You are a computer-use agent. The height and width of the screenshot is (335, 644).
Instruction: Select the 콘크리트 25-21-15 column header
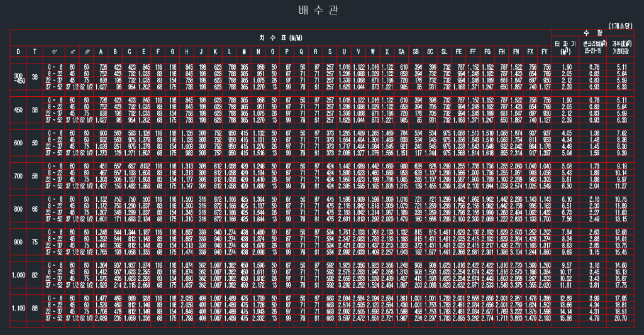[592, 47]
